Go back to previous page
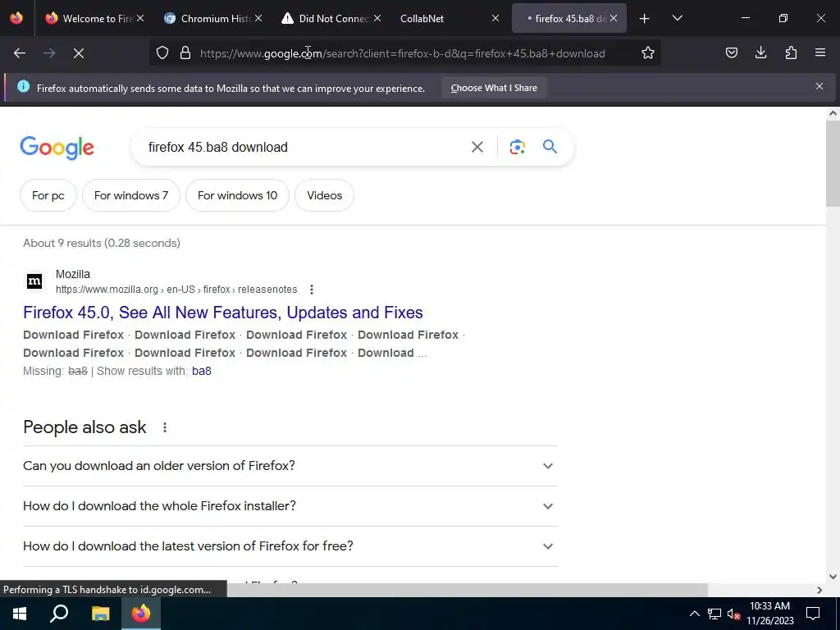This screenshot has width=840, height=630. [x=20, y=53]
